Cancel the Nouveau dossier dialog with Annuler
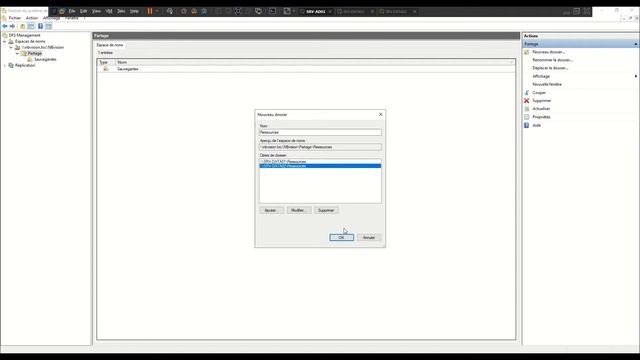Image resolution: width=640 pixels, height=360 pixels. 369,237
